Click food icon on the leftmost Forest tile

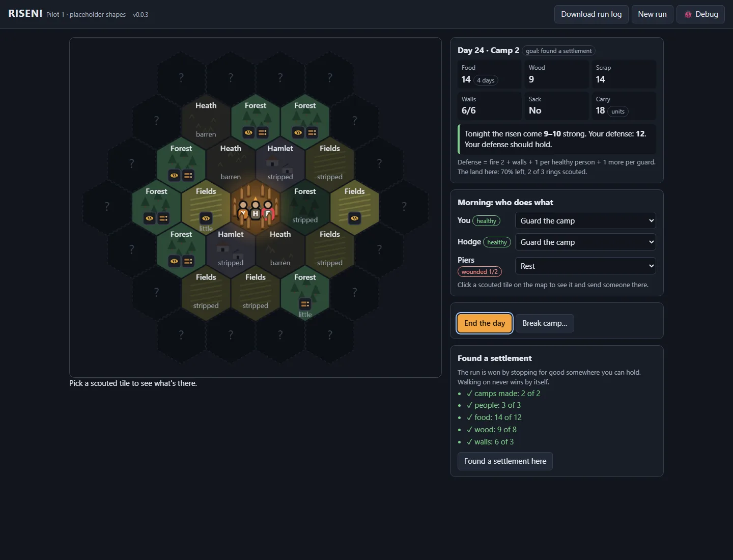click(149, 218)
